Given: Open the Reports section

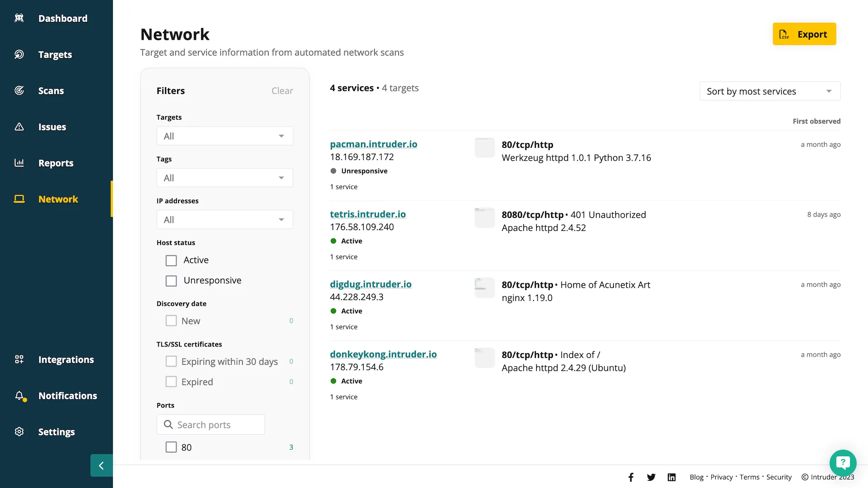Looking at the screenshot, I should [x=56, y=163].
